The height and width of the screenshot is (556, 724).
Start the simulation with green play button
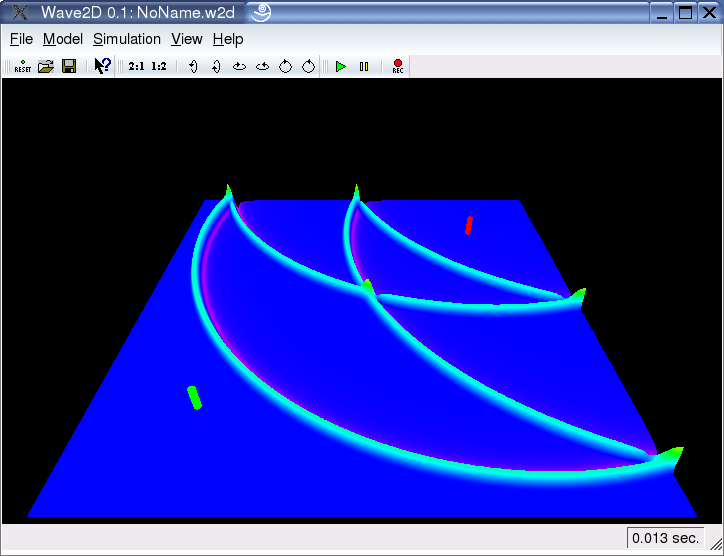point(341,66)
